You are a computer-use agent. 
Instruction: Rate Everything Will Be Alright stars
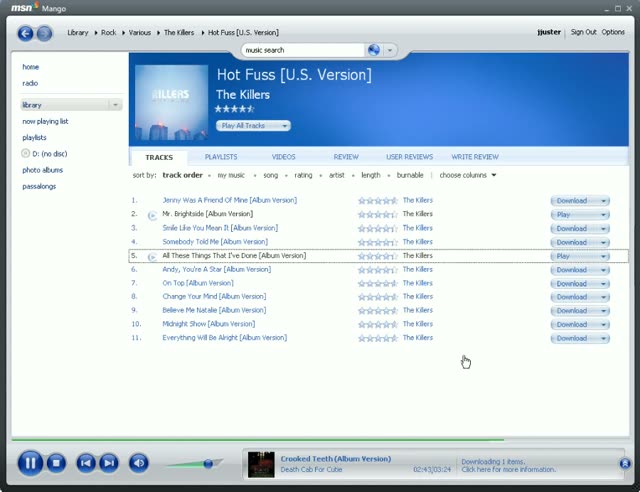click(378, 338)
